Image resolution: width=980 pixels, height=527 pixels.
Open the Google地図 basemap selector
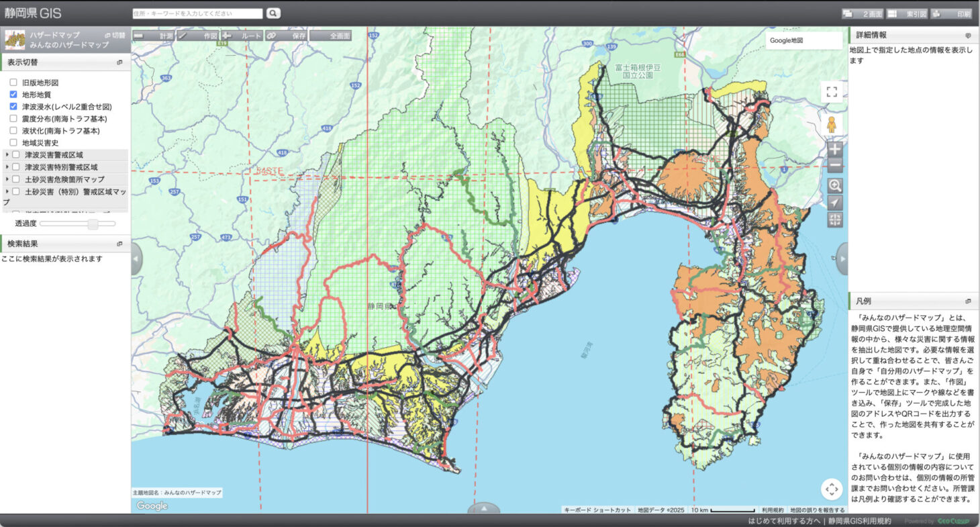coord(803,40)
